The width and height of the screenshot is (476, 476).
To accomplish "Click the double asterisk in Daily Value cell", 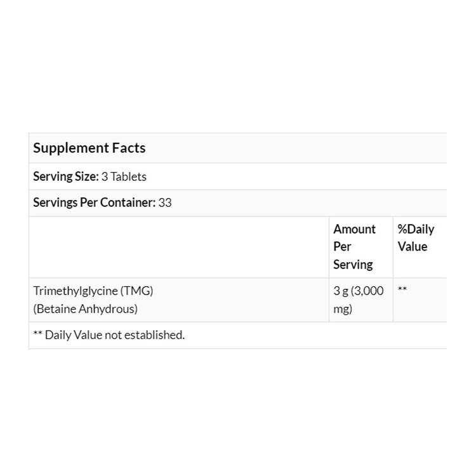I will point(402,291).
